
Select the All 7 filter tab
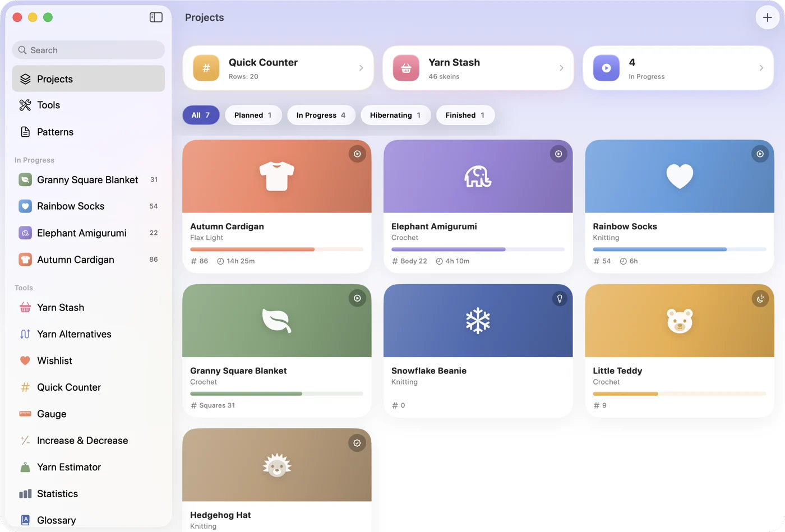click(201, 115)
